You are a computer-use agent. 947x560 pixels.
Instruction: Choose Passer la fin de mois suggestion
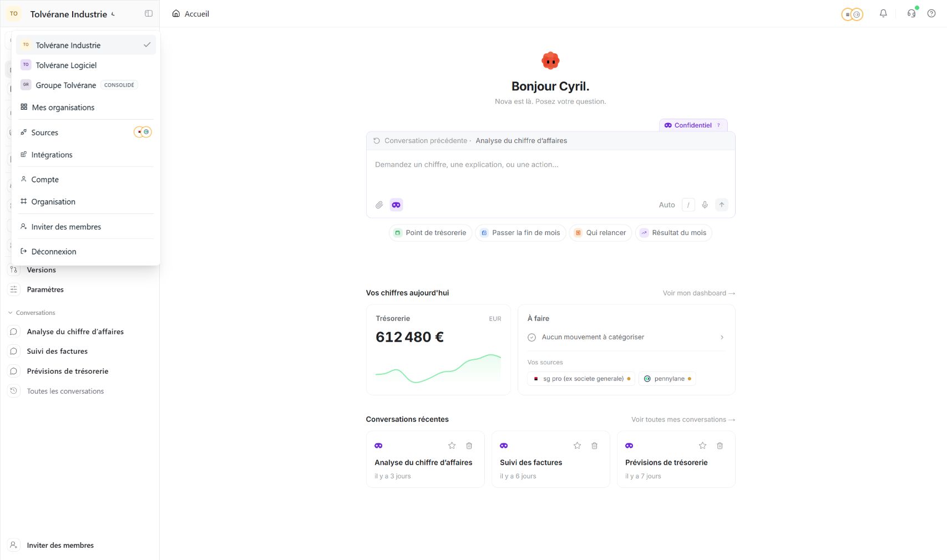(520, 233)
